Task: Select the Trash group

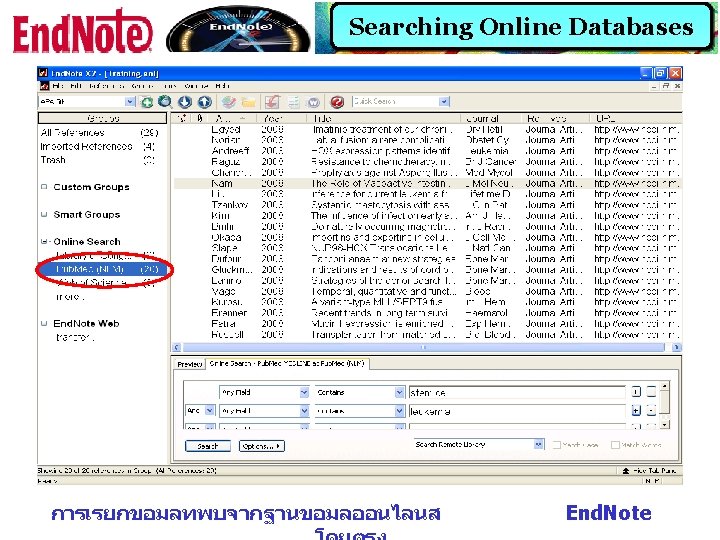Action: click(x=97, y=160)
